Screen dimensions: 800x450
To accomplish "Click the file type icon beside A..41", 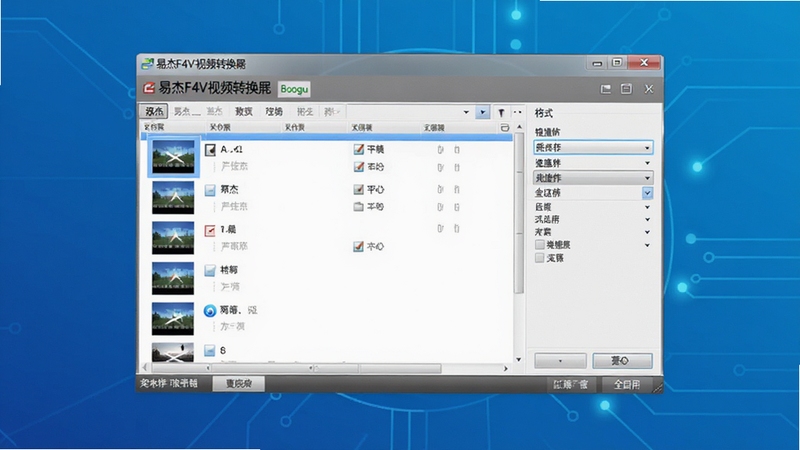I will (210, 150).
